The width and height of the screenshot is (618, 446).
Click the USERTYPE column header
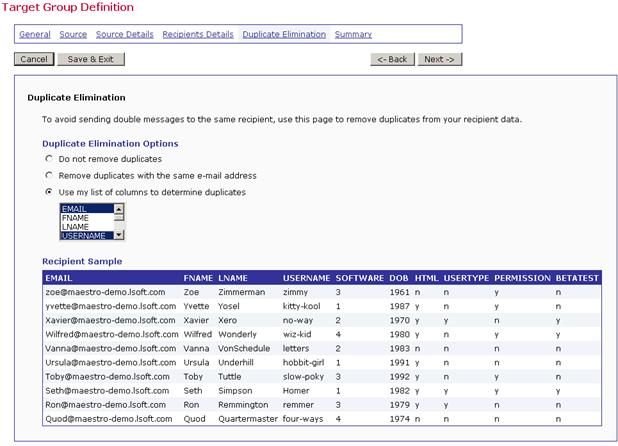466,278
